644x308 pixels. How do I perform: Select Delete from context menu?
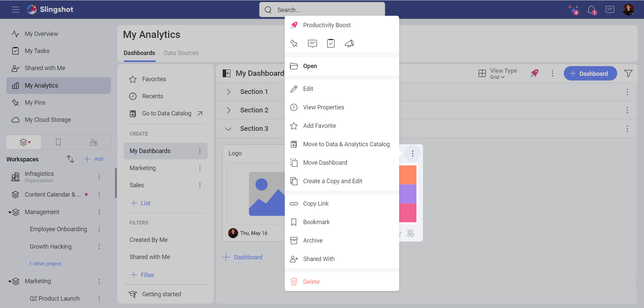pos(342,282)
